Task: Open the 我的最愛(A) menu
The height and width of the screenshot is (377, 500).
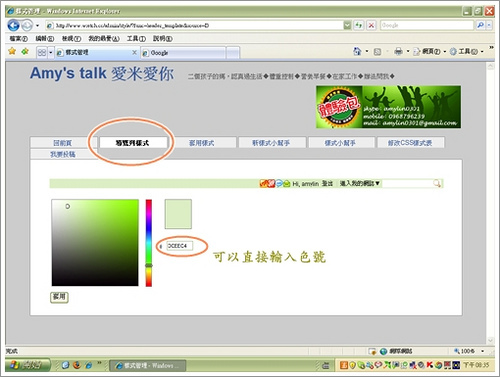Action: pos(104,39)
